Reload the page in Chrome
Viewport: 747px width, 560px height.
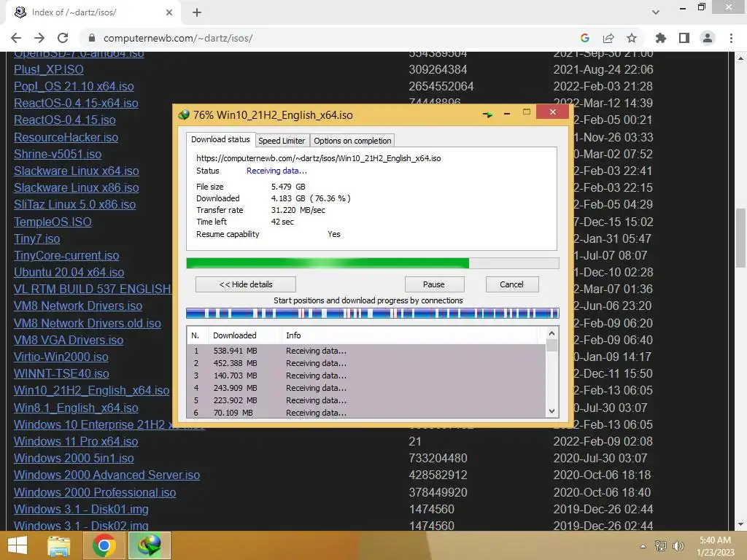coord(63,38)
